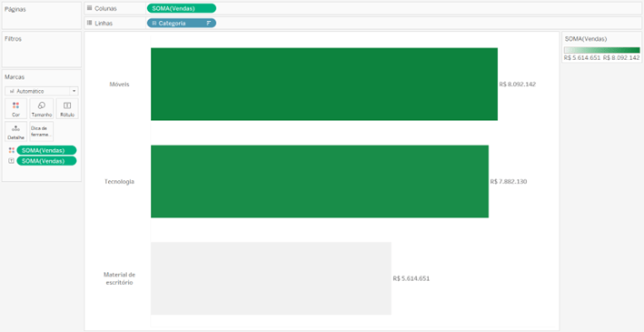
Task: Select the Tecnologia bar
Action: click(x=320, y=181)
